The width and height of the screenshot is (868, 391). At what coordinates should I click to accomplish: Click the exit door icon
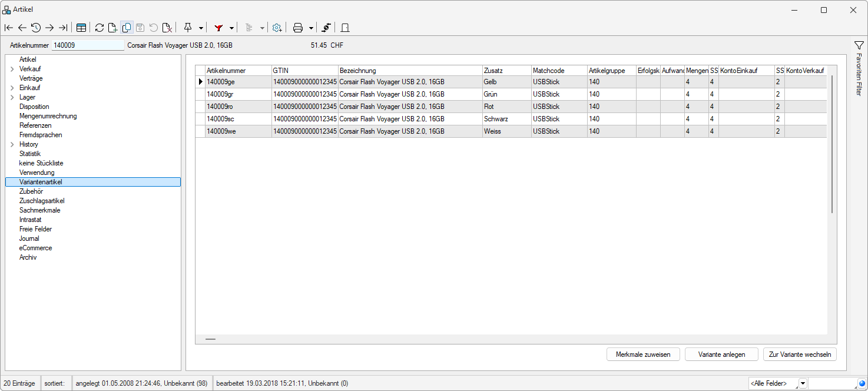[x=345, y=28]
